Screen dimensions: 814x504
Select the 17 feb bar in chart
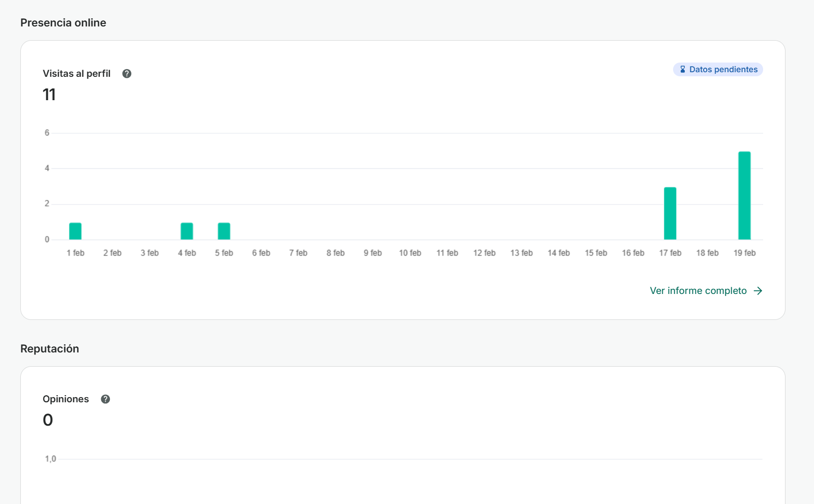670,214
